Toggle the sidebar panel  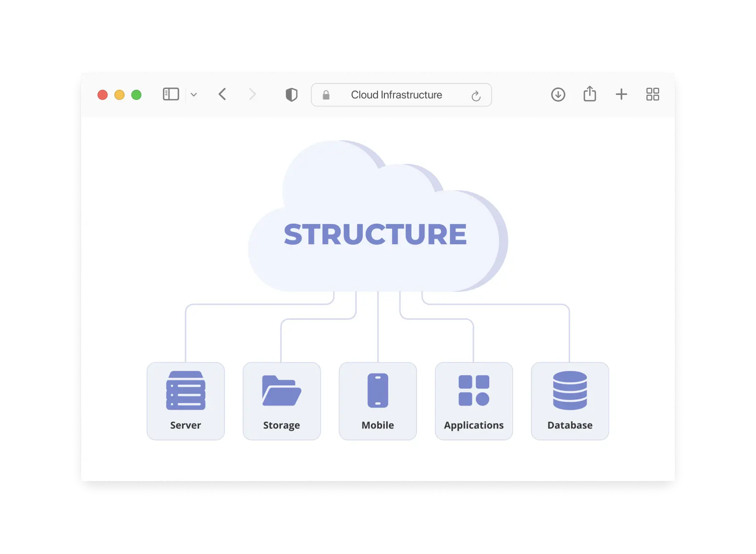[x=170, y=94]
